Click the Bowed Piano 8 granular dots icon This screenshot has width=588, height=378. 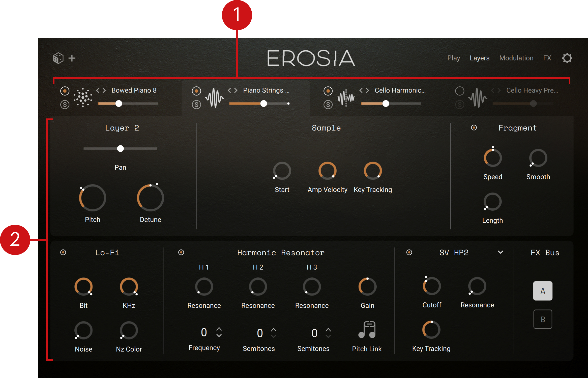pos(83,98)
